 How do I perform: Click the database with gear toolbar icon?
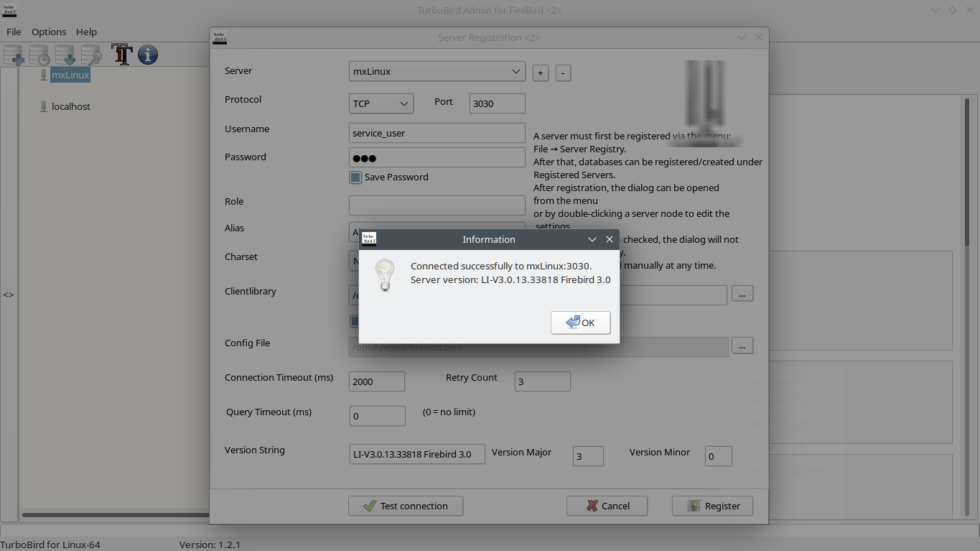39,55
